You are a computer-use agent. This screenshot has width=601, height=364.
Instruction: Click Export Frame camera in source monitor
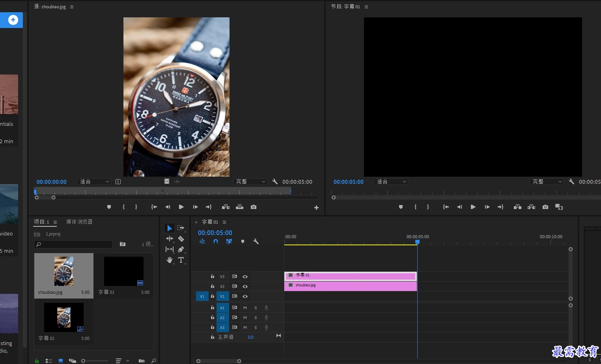254,207
